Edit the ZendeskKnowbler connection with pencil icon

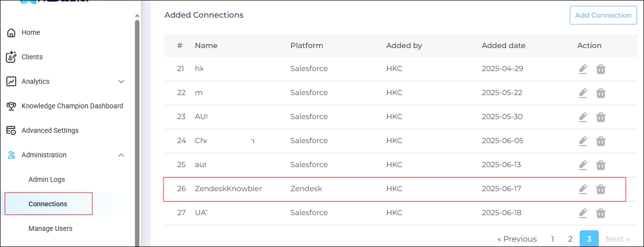[x=583, y=189]
